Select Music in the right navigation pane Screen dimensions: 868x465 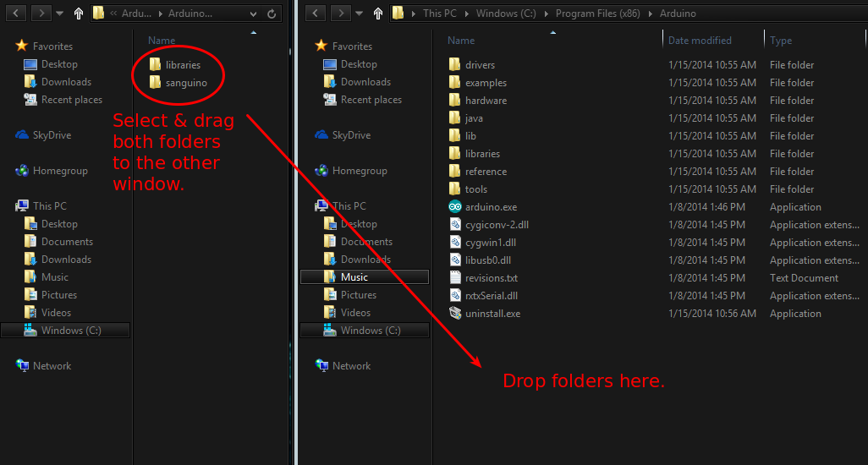click(x=354, y=277)
